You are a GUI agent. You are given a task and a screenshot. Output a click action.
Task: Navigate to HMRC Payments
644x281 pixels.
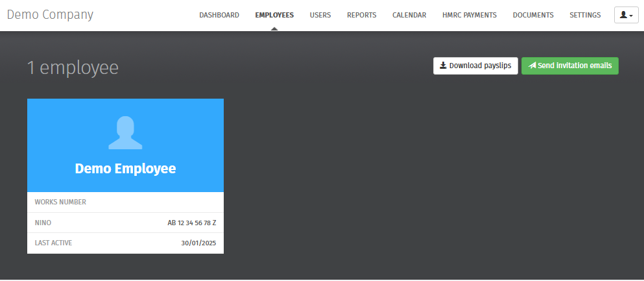(470, 15)
